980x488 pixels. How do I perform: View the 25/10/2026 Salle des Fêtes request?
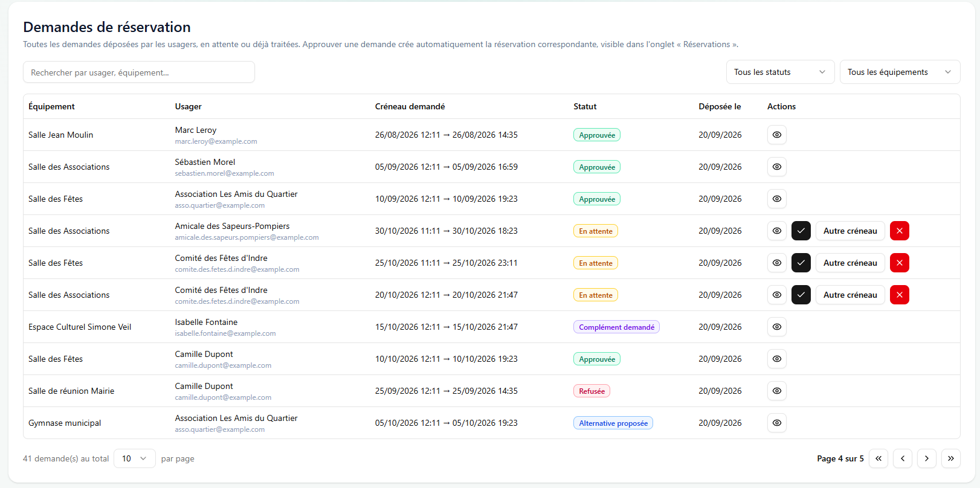777,263
